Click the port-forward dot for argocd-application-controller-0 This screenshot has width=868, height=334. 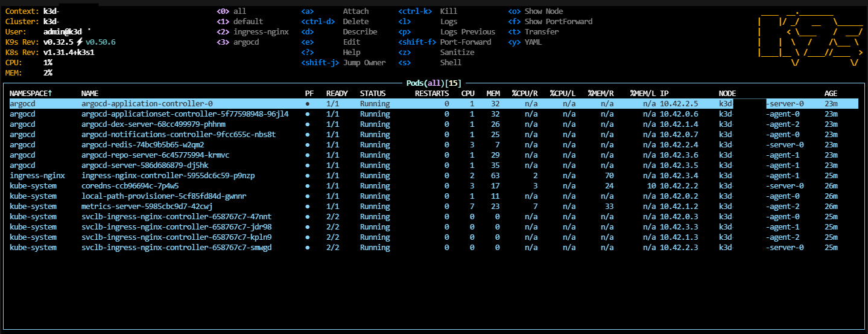308,104
